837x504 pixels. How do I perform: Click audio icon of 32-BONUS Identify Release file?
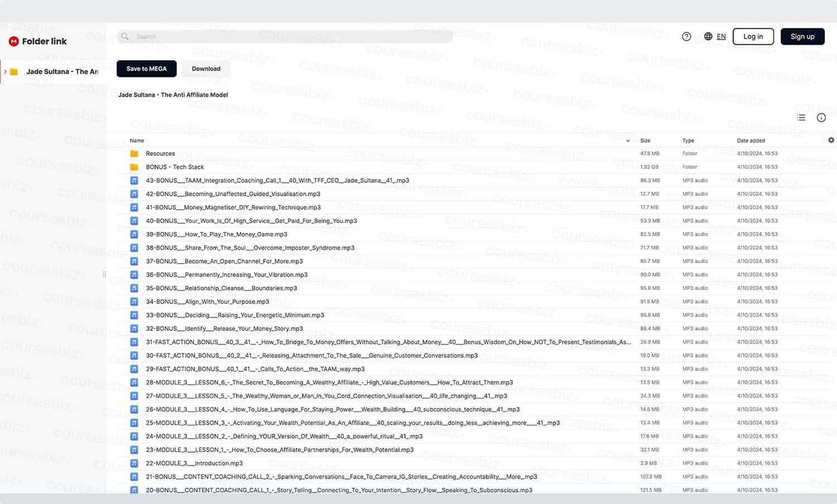[134, 328]
